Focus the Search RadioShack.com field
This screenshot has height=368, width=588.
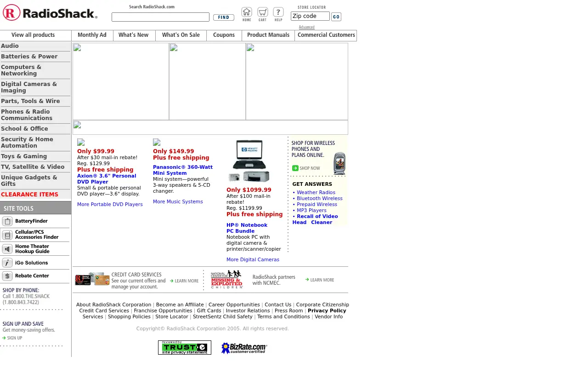160,17
